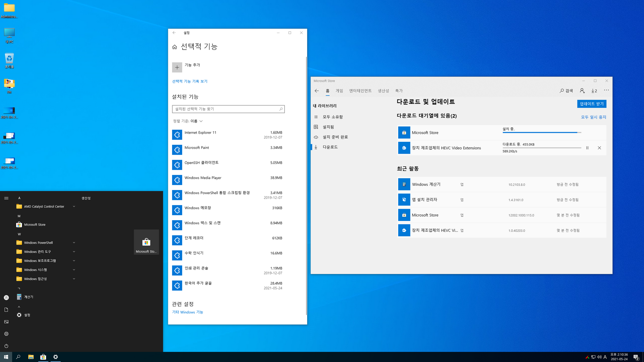
Task: Switch to the 엔터테인먼트 tab in Store
Action: (x=360, y=91)
